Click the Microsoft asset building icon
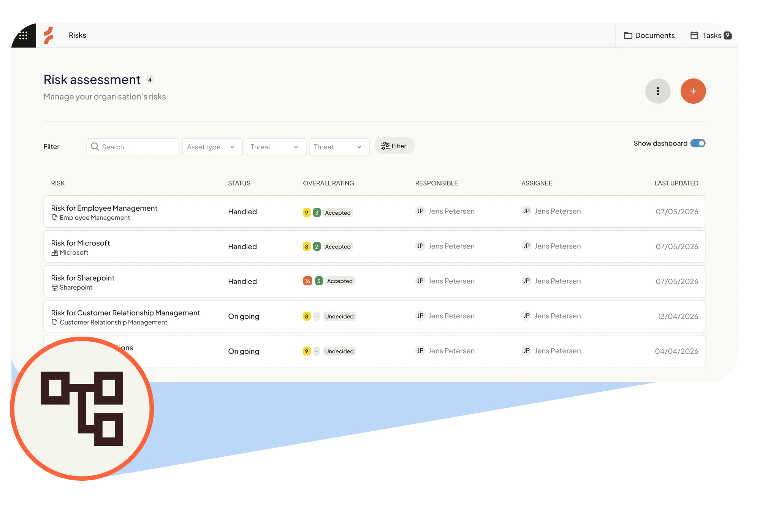The height and width of the screenshot is (532, 760). [54, 253]
